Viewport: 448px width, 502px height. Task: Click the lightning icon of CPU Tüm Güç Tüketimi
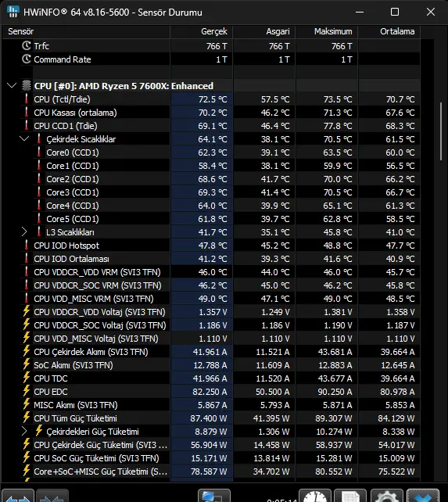tap(27, 418)
